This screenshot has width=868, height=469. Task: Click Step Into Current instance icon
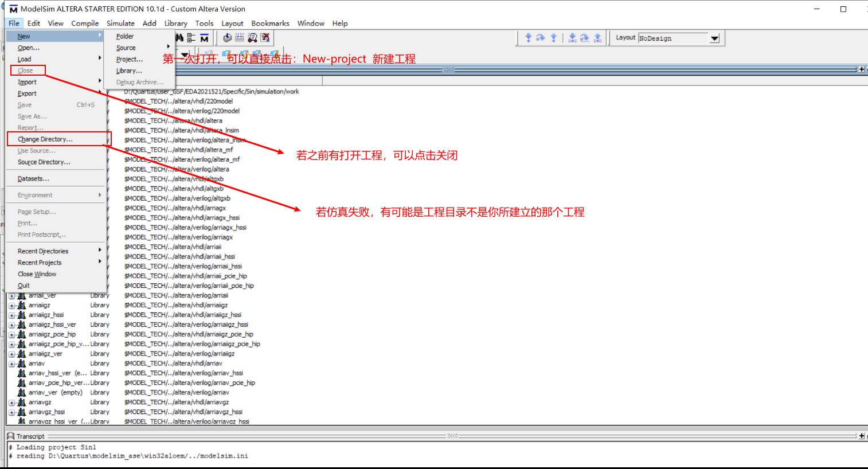pos(572,38)
